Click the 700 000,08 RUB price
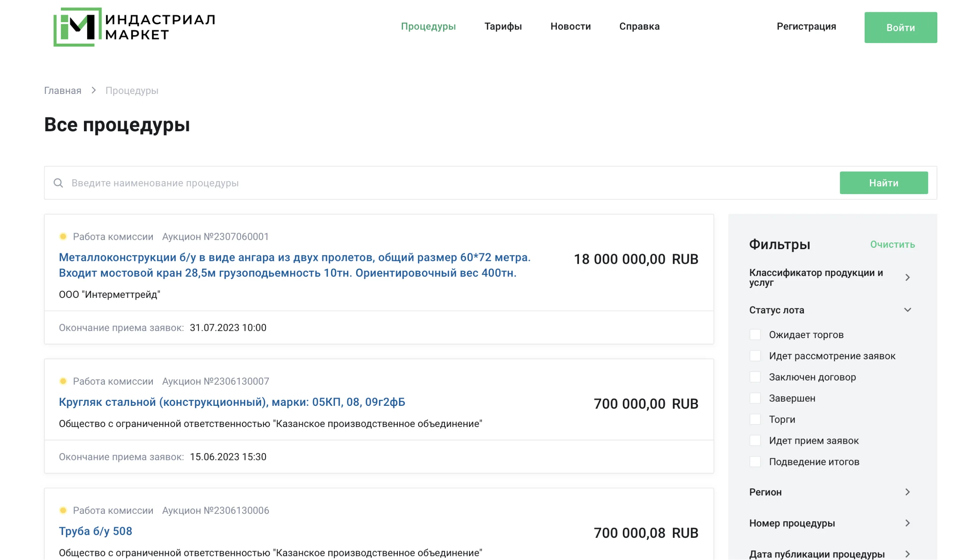The image size is (980, 560). (x=646, y=533)
